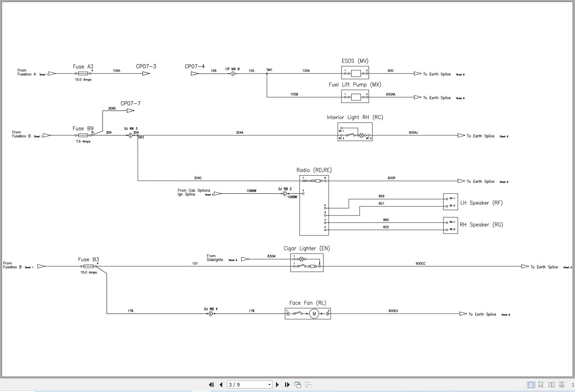Go to the next page

(x=278, y=384)
